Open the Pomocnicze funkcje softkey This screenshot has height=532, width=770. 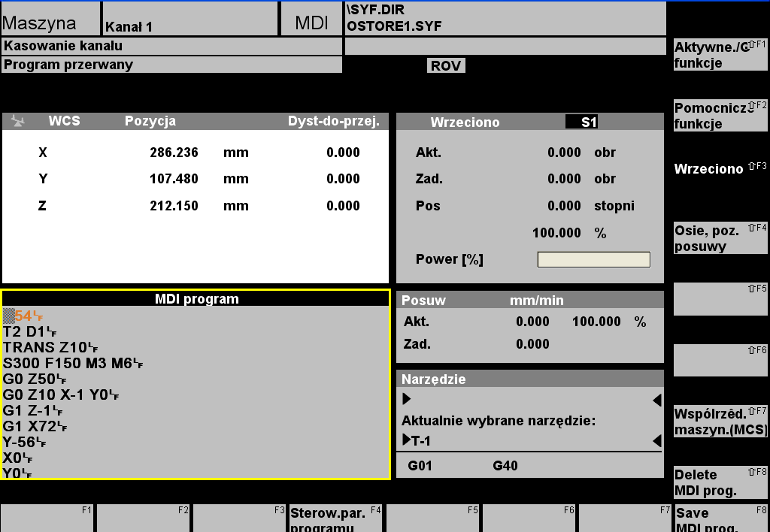(x=720, y=115)
